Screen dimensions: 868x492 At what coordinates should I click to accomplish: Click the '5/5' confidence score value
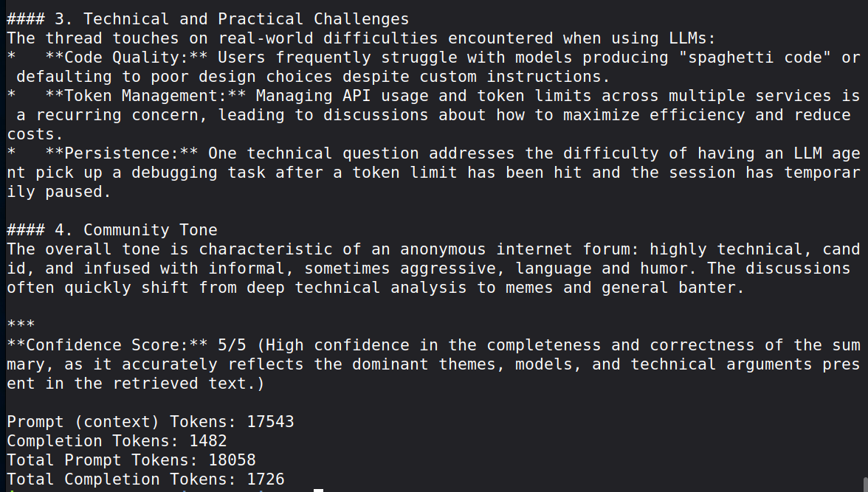coord(232,345)
